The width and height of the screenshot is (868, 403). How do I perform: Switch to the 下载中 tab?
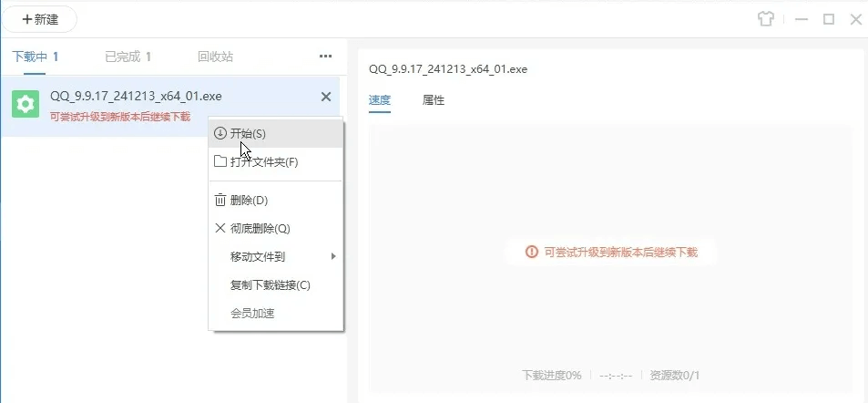36,57
